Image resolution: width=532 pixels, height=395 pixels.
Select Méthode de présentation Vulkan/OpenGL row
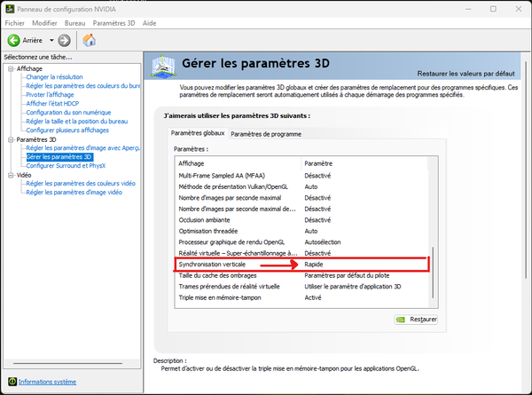point(301,186)
